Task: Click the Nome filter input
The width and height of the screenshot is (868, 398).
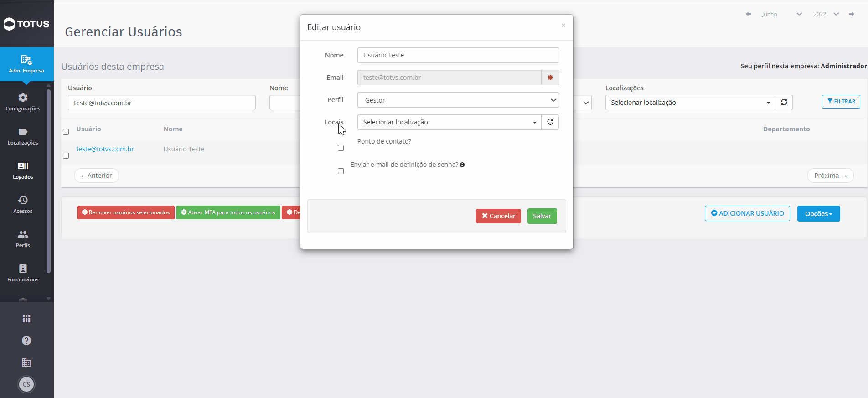Action: (x=284, y=103)
